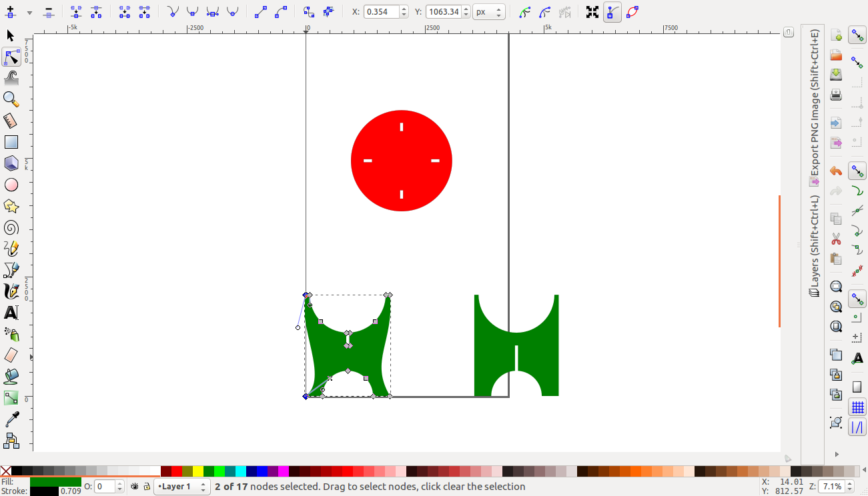Select the Spiral tool
The image size is (868, 496).
tap(11, 227)
